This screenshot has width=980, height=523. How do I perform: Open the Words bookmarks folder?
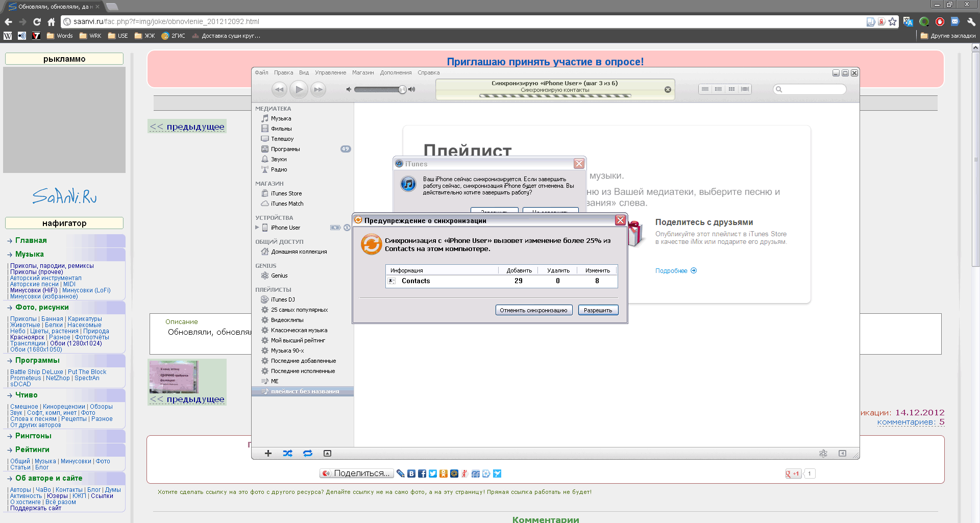[60, 36]
